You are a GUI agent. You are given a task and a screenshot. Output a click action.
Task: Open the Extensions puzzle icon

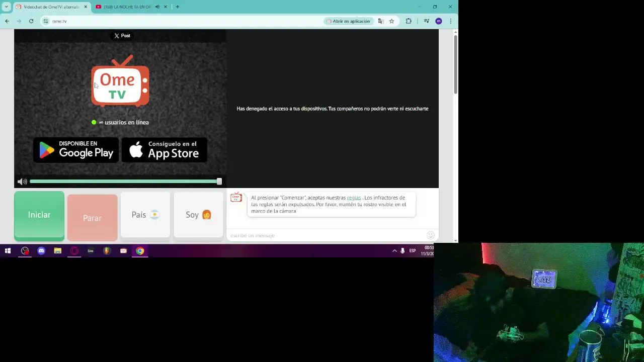click(x=409, y=21)
